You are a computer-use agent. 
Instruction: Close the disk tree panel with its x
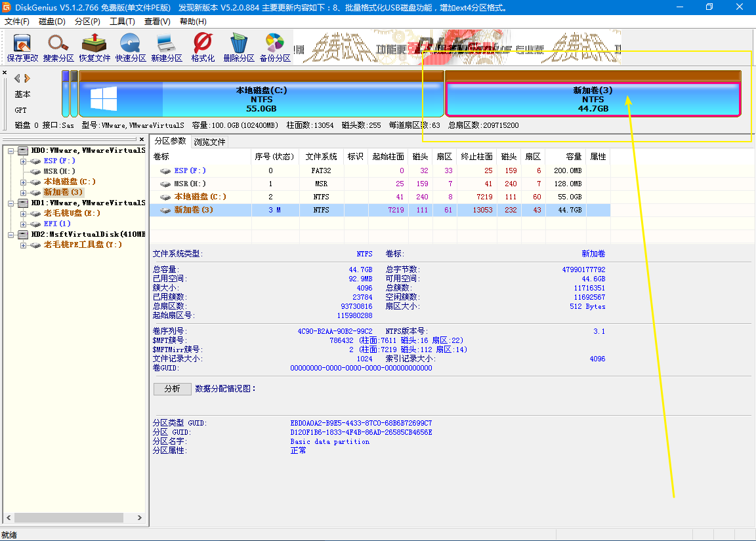(142, 139)
